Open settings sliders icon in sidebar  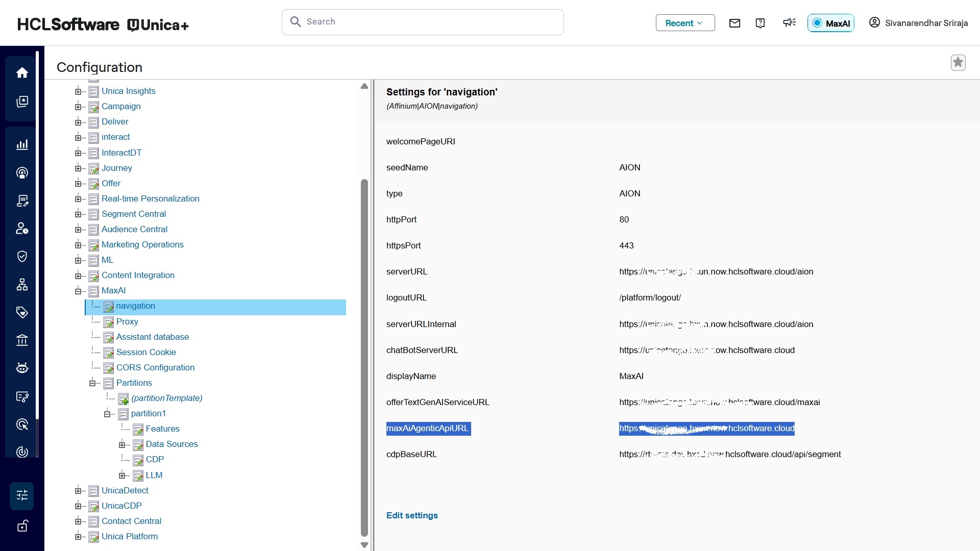22,495
